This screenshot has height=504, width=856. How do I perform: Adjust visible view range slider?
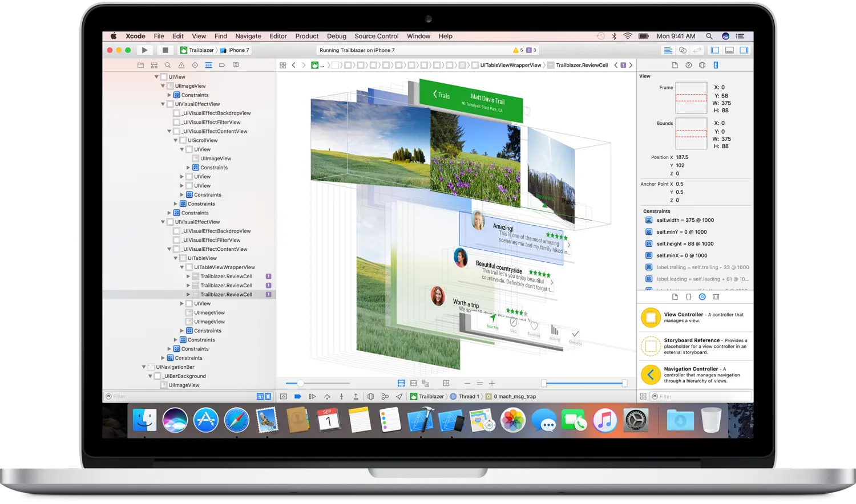(584, 383)
